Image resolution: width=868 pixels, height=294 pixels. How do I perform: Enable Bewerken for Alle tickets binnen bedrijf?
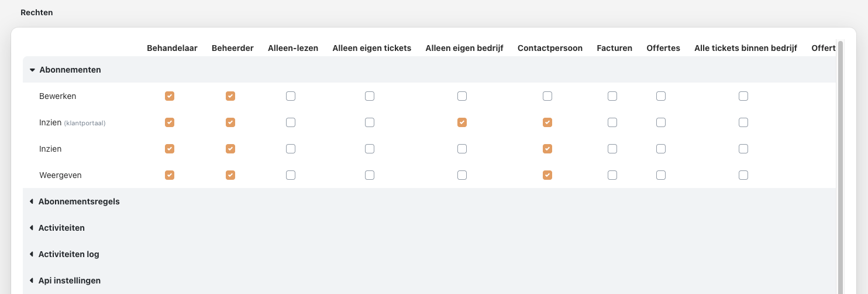[x=743, y=96]
